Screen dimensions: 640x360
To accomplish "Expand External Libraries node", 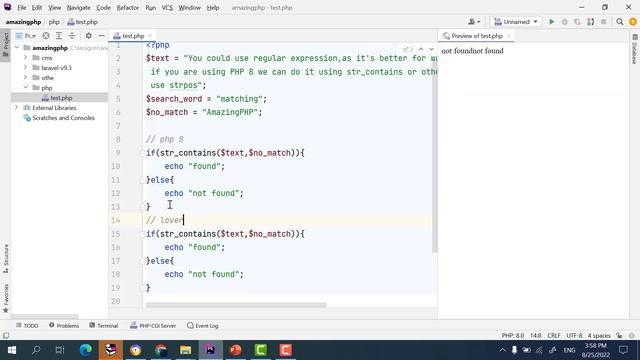I will click(x=17, y=107).
